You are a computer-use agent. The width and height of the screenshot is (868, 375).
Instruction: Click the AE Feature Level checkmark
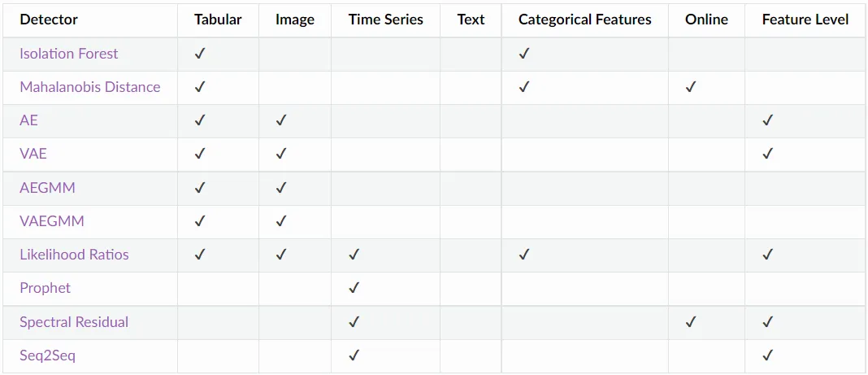click(x=767, y=120)
